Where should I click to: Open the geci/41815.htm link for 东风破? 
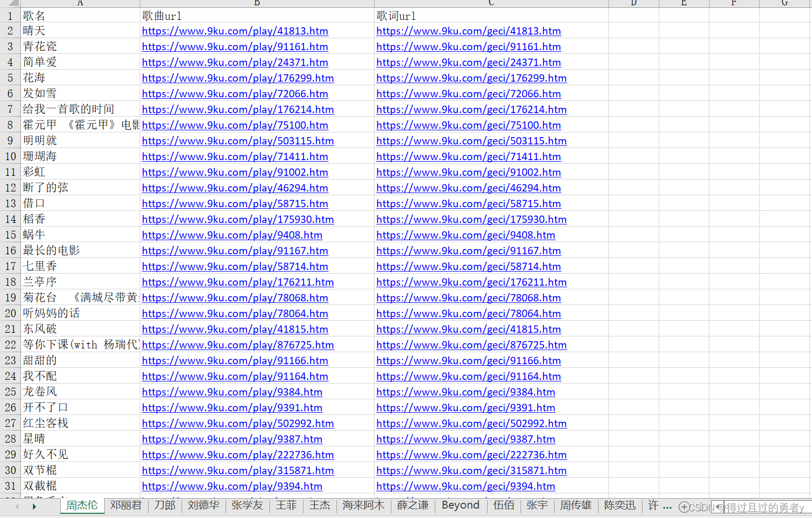coord(469,329)
